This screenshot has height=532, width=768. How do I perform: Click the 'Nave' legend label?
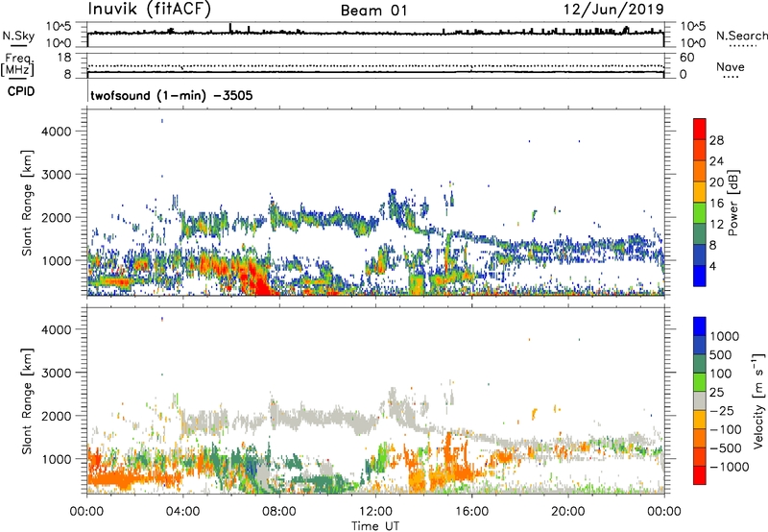731,67
